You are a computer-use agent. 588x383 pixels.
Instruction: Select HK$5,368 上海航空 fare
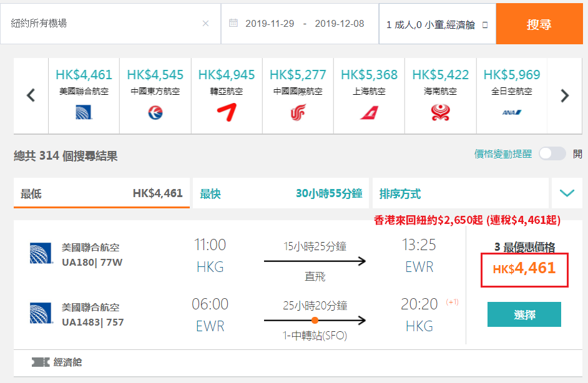[x=370, y=95]
